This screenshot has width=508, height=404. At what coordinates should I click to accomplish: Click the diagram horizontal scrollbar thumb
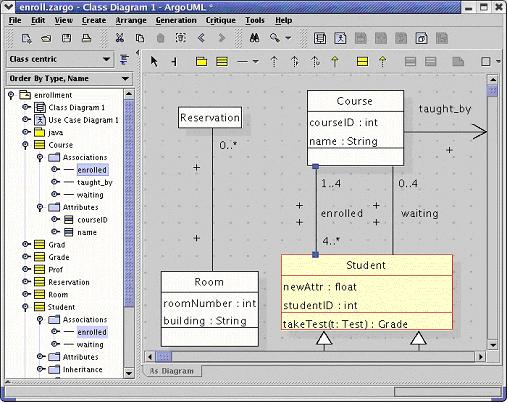pyautogui.click(x=164, y=357)
